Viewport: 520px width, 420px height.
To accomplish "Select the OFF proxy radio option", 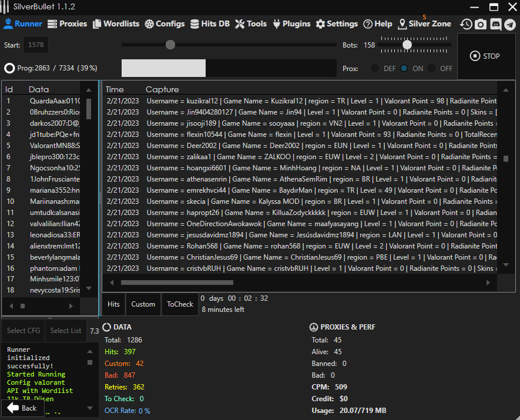I will 432,69.
